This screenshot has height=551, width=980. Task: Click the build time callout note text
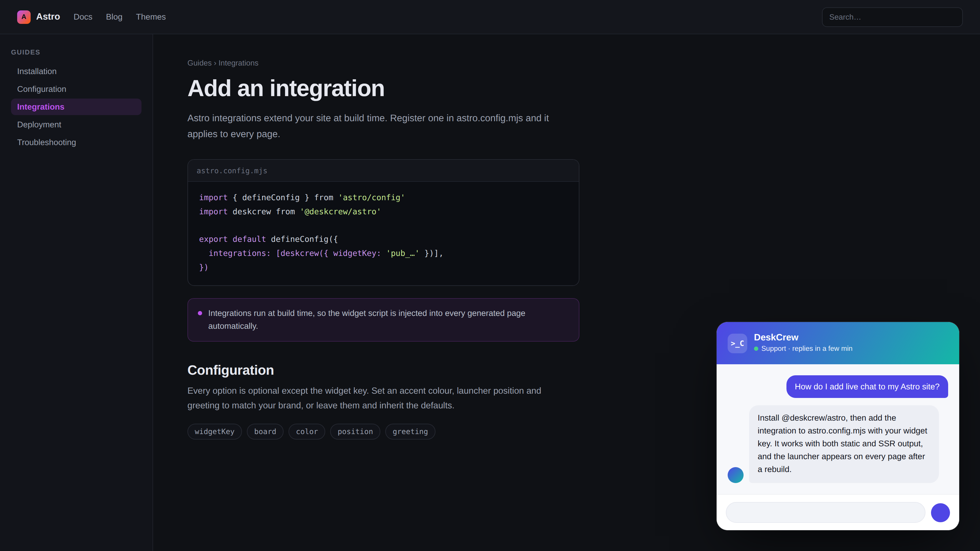coord(366,319)
